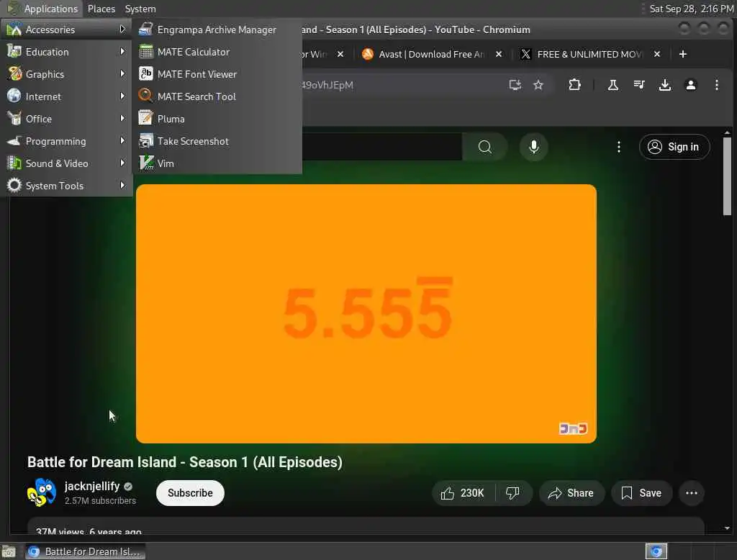The height and width of the screenshot is (560, 737).
Task: Open Pluma text editor
Action: pyautogui.click(x=217, y=119)
